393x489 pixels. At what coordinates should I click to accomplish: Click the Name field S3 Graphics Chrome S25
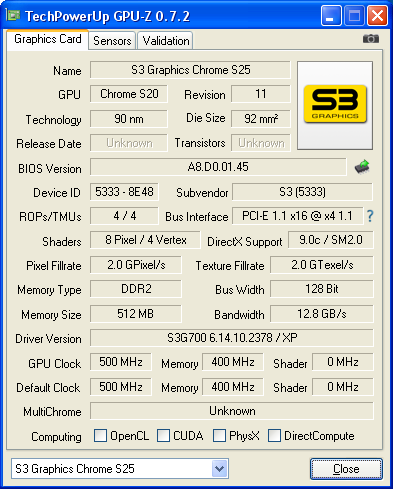point(190,70)
